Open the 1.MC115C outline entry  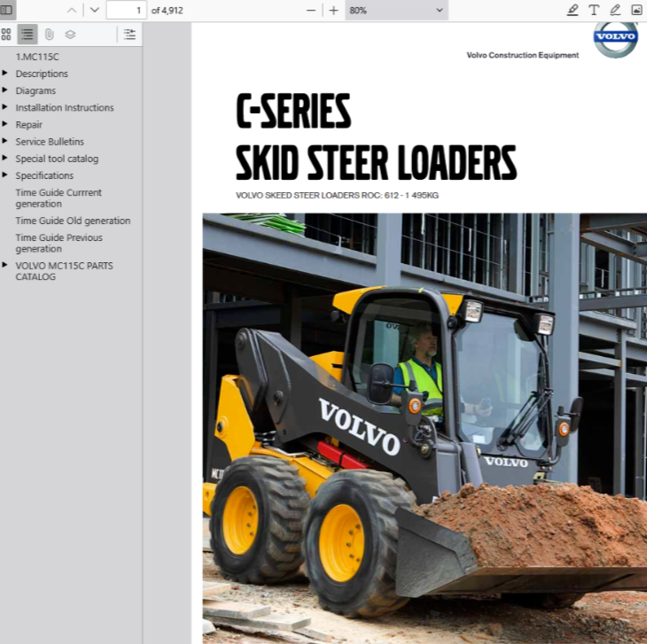pyautogui.click(x=37, y=57)
